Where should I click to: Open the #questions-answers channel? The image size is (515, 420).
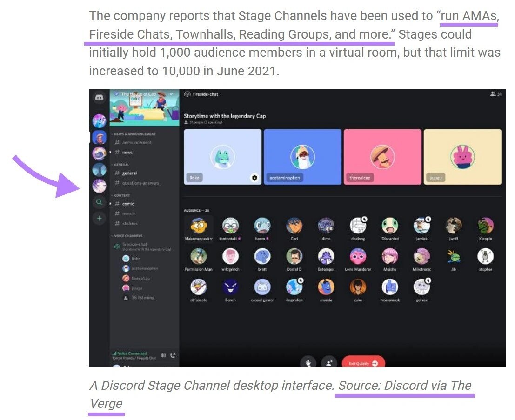click(x=136, y=183)
